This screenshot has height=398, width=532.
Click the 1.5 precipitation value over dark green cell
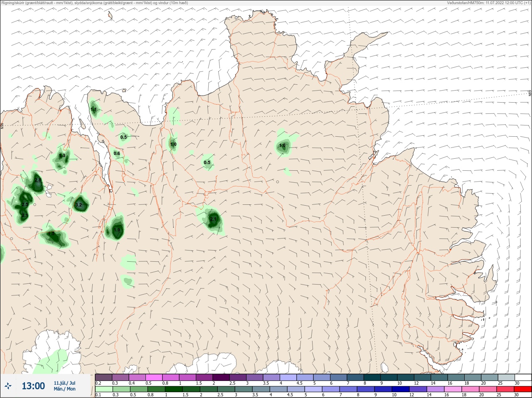tap(51, 234)
